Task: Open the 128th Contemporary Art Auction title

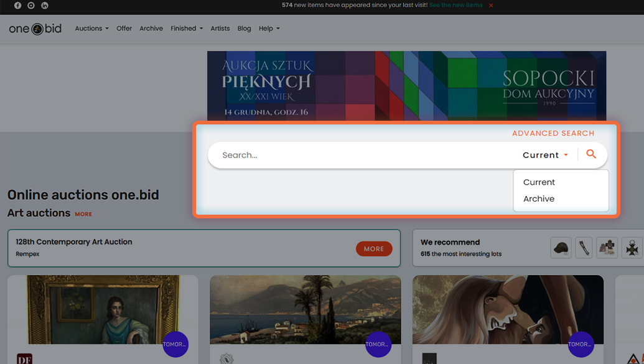Action: pyautogui.click(x=74, y=242)
